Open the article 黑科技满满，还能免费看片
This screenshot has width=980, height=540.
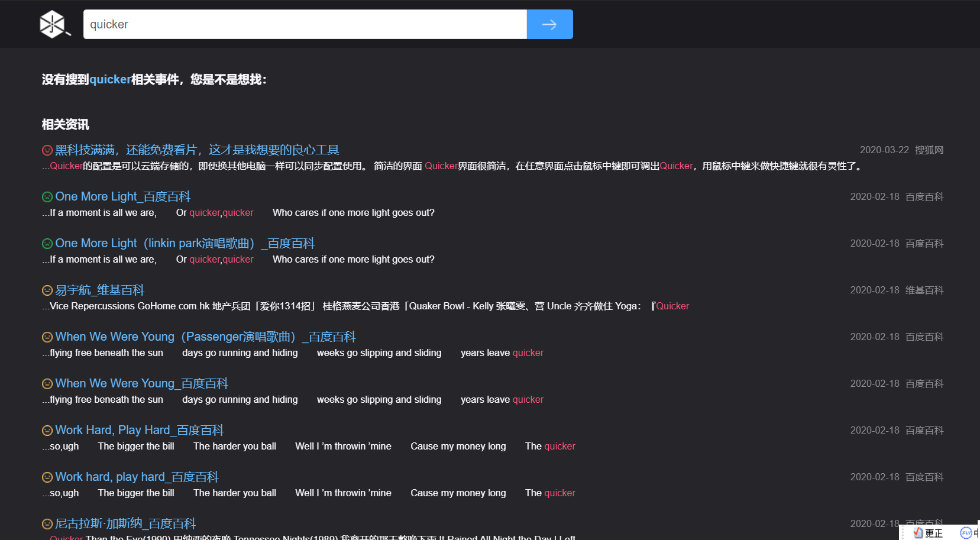click(x=197, y=150)
